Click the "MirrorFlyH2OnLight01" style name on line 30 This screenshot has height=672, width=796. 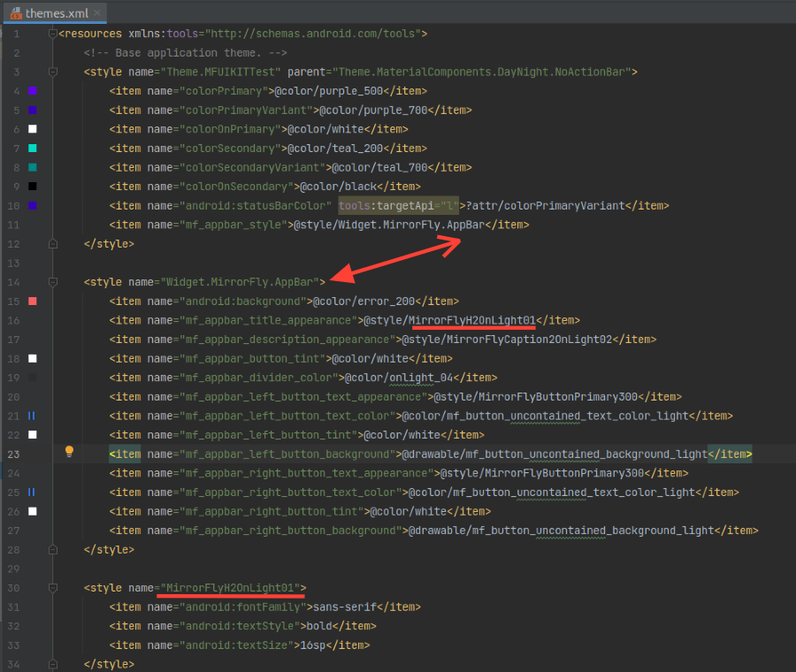click(231, 588)
